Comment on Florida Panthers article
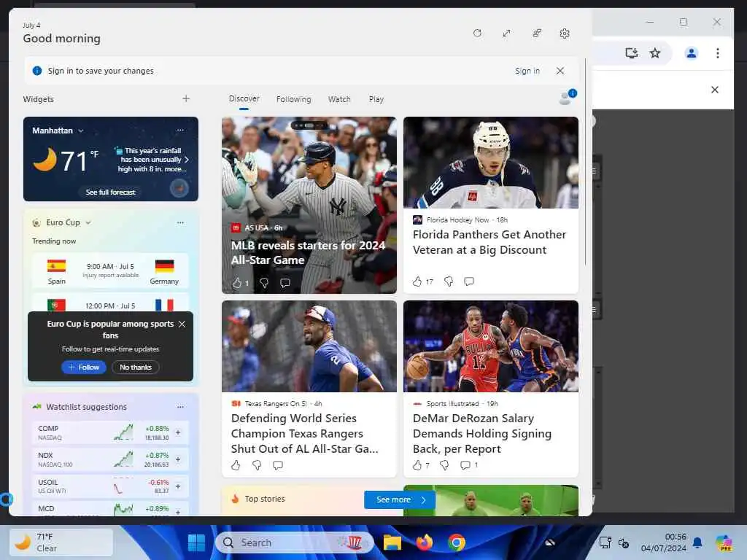 point(469,281)
